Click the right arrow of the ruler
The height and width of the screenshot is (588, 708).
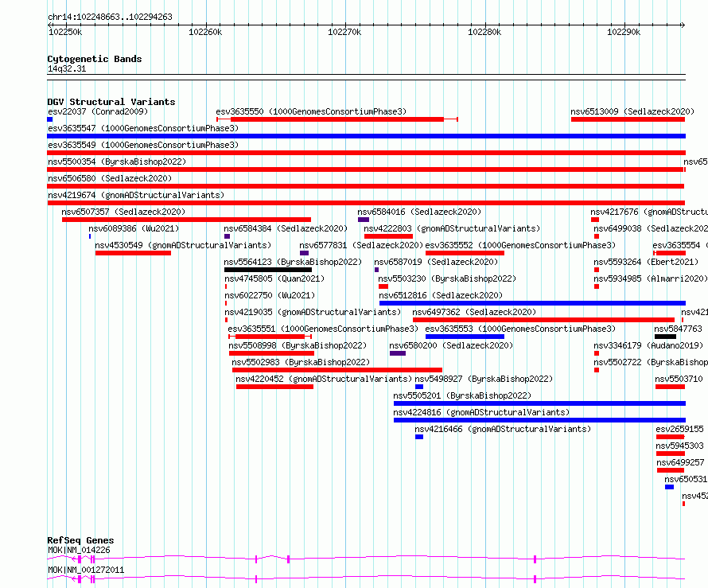pos(683,25)
